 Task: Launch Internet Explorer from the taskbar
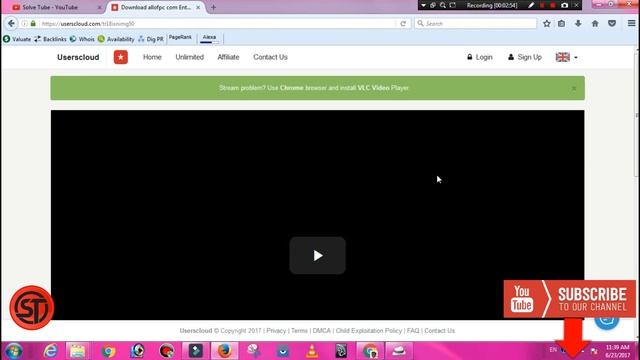pos(50,351)
